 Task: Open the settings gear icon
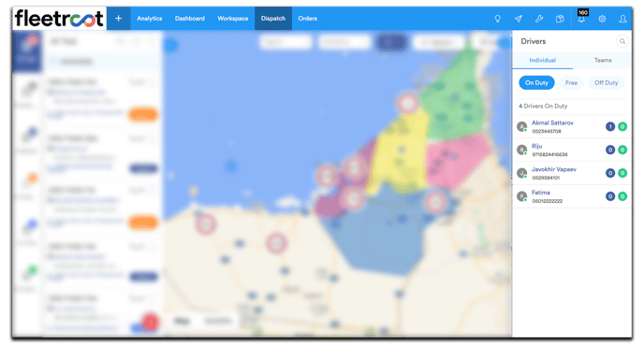[602, 19]
